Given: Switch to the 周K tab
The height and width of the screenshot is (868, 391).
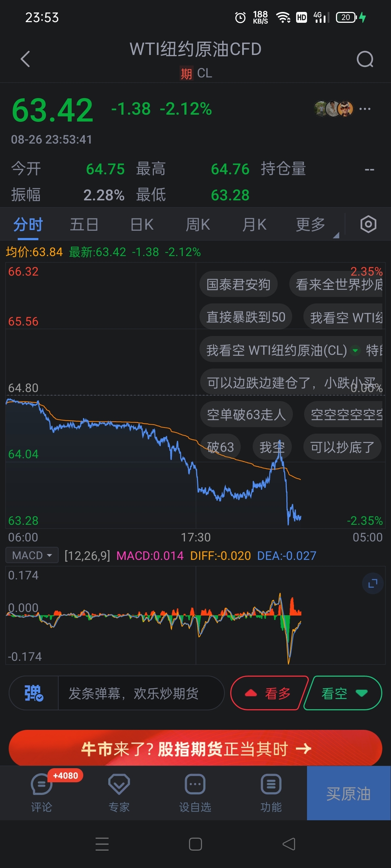Looking at the screenshot, I should [x=198, y=225].
